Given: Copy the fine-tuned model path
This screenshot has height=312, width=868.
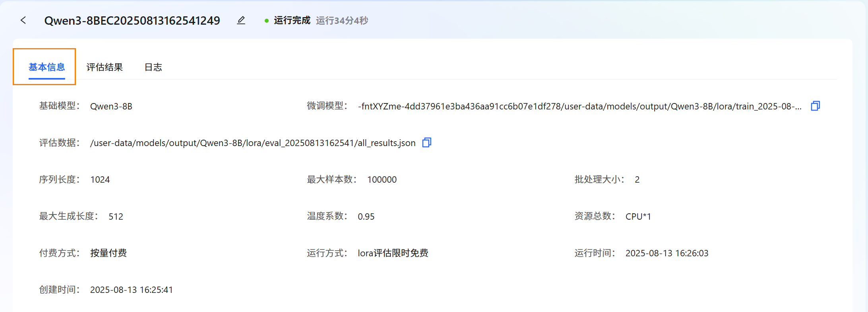Looking at the screenshot, I should (815, 106).
